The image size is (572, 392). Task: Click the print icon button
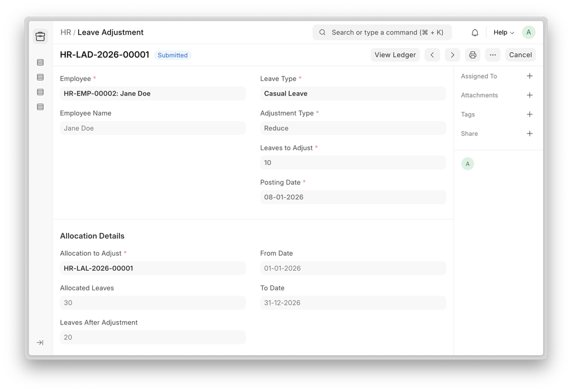pos(473,55)
